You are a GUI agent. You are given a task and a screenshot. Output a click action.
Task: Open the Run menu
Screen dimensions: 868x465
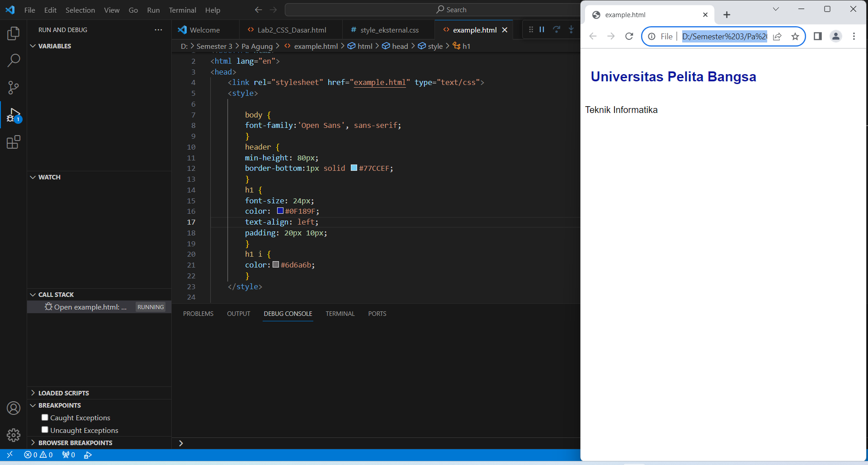[x=153, y=9]
